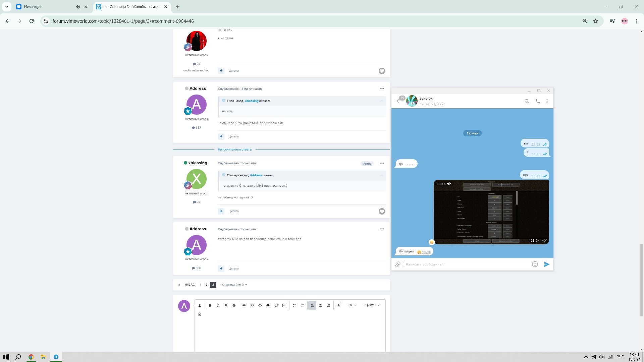Call zekerox with phone icon

[x=538, y=101]
